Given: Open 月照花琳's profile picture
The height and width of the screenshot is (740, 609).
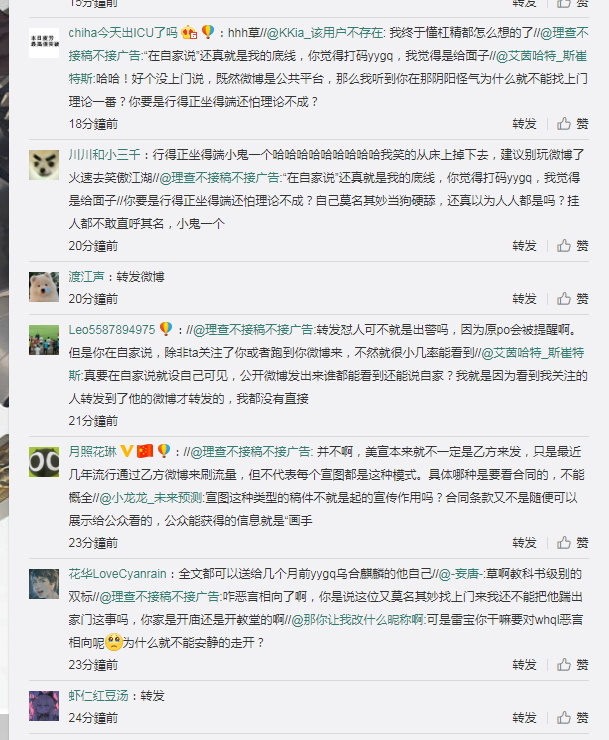Looking at the screenshot, I should point(44,462).
